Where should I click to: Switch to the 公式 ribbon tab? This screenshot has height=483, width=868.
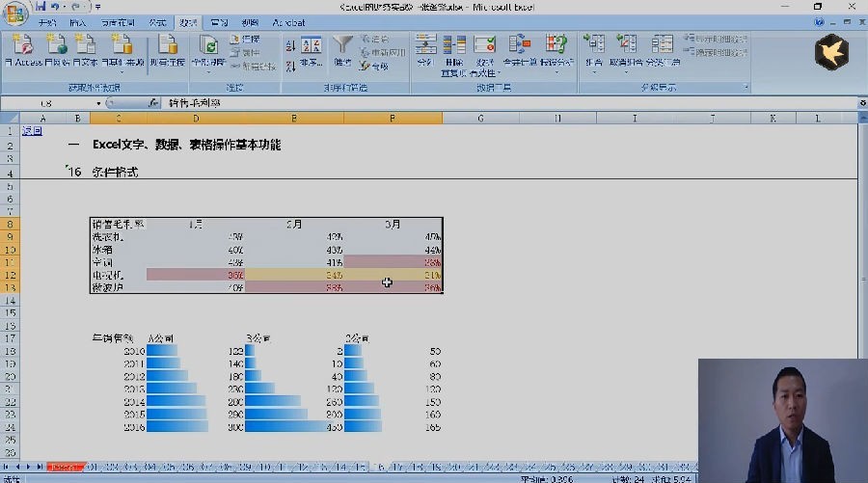(x=157, y=23)
